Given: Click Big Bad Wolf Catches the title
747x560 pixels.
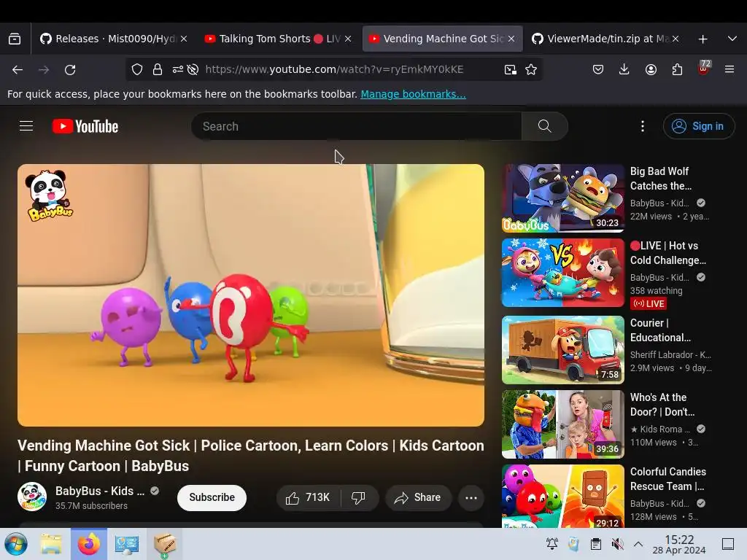Looking at the screenshot, I should 661,179.
